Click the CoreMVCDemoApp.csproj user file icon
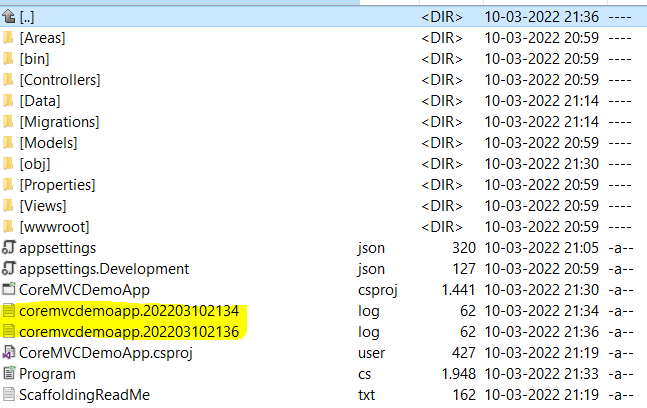Screen dimensions: 647x408 pos(9,353)
